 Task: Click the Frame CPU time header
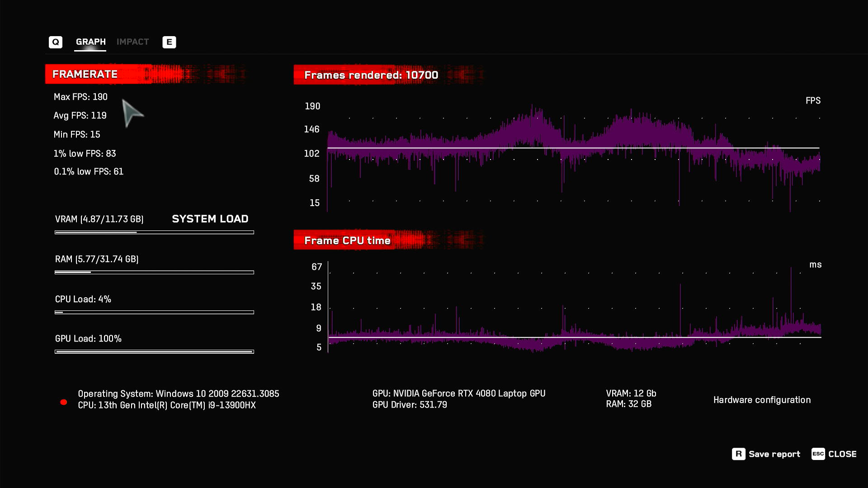point(347,240)
